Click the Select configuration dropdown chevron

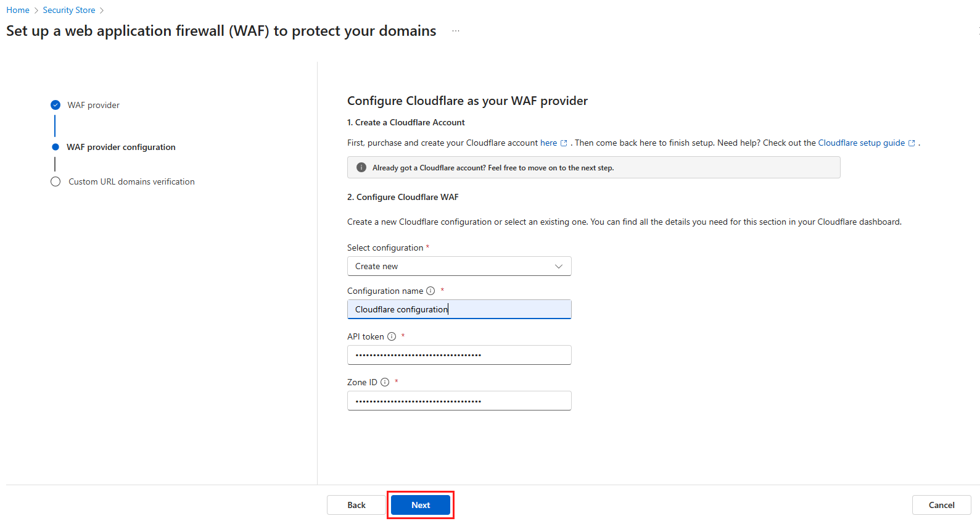pyautogui.click(x=559, y=266)
